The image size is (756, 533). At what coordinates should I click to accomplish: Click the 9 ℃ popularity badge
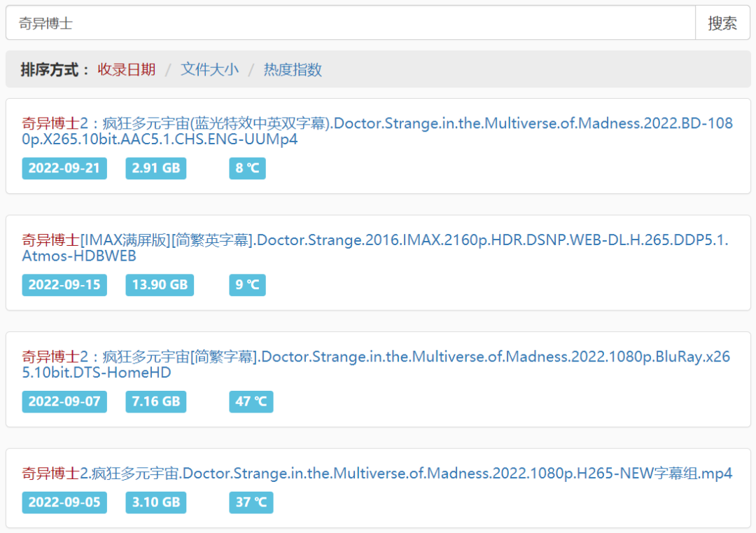pos(247,285)
